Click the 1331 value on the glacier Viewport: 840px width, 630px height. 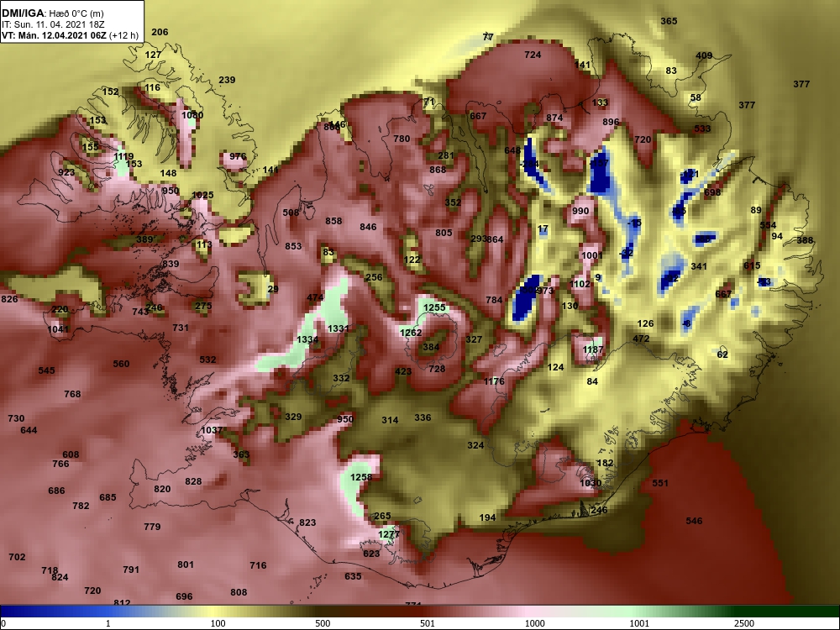point(339,329)
